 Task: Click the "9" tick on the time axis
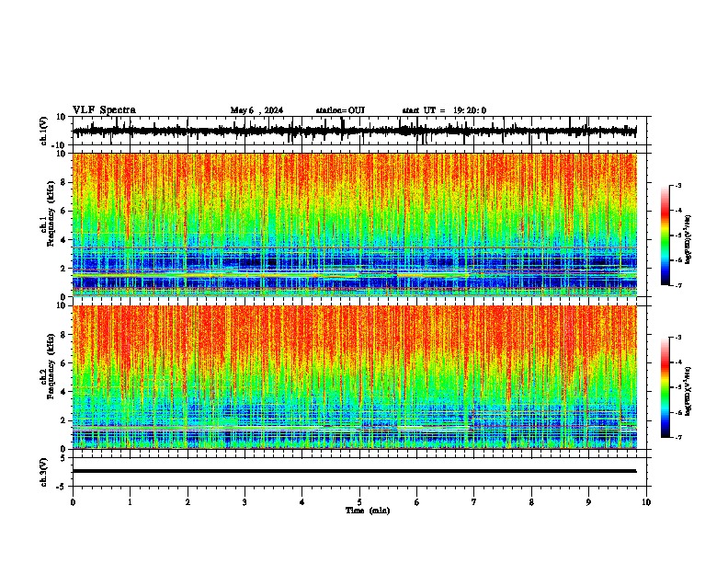tap(588, 502)
